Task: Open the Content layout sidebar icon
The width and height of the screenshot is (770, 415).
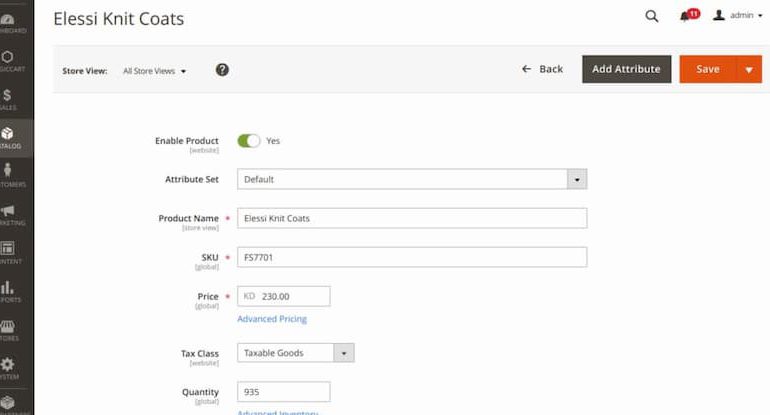Action: pos(7,249)
